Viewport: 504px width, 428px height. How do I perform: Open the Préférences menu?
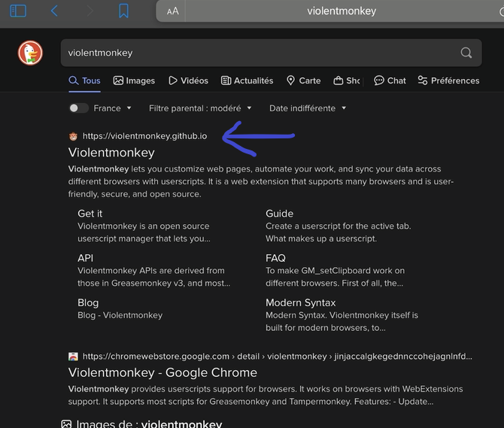[x=448, y=80]
